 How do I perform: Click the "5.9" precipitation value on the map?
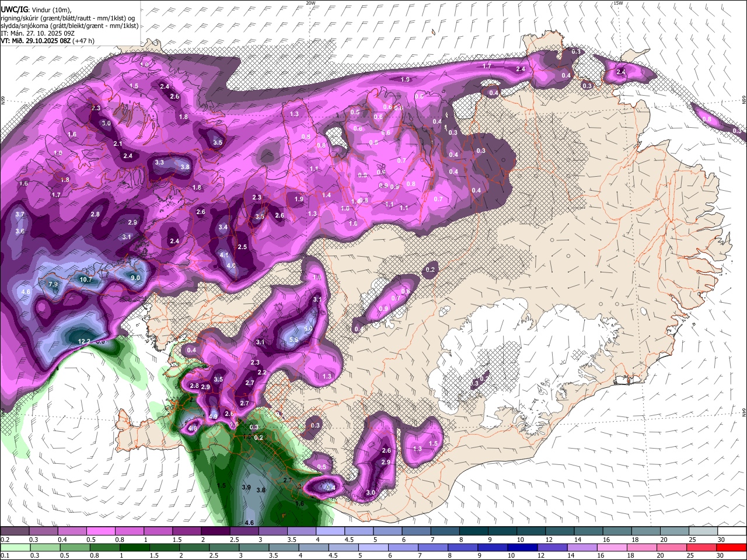[294, 339]
